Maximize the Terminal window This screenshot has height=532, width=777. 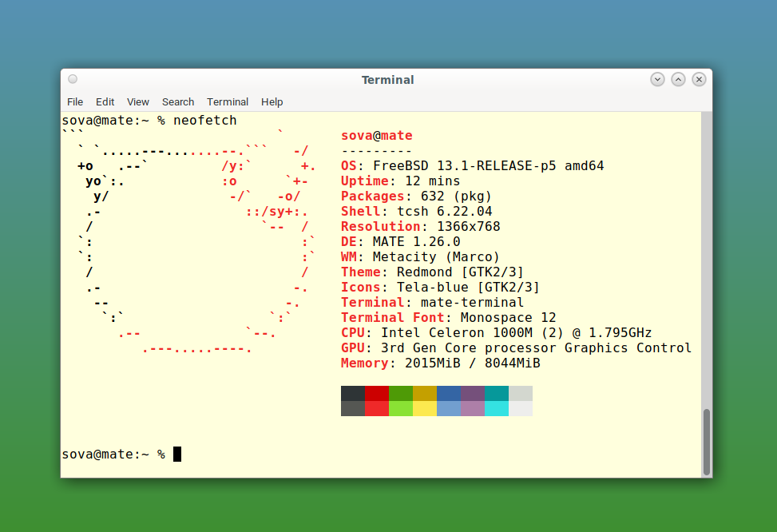(679, 79)
